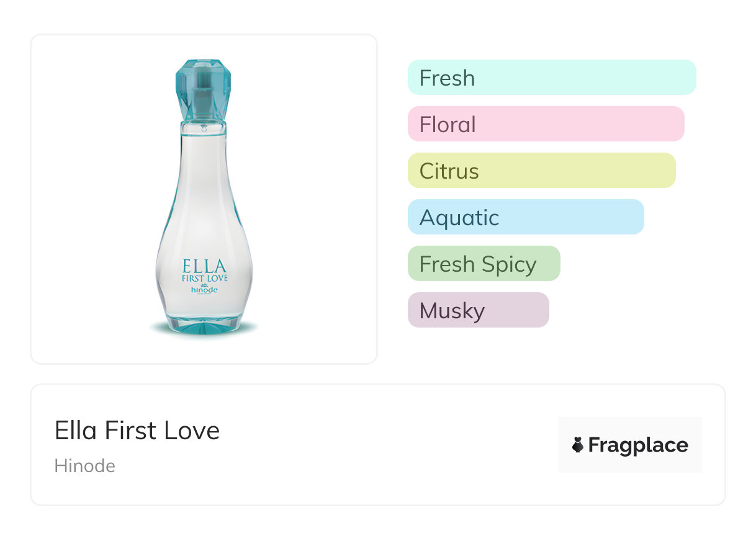Click the Hinode brand name below the title
The image size is (756, 536).
[x=85, y=466]
